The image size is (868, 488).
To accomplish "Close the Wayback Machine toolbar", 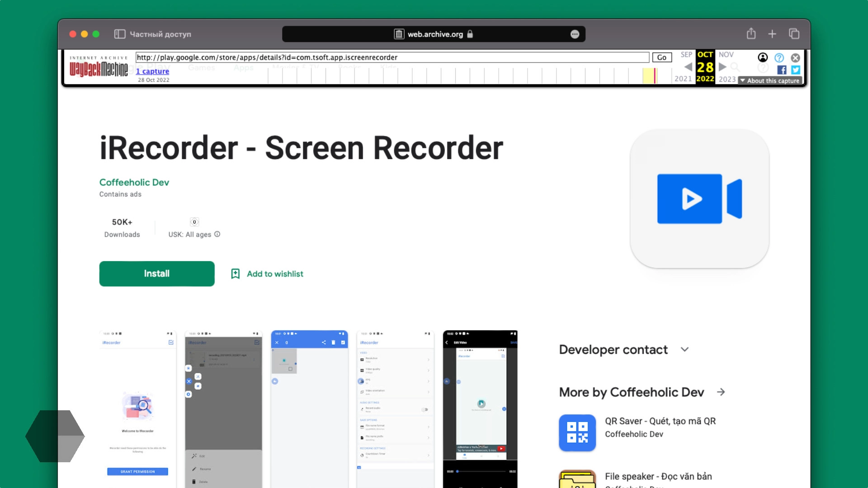I will tap(795, 58).
